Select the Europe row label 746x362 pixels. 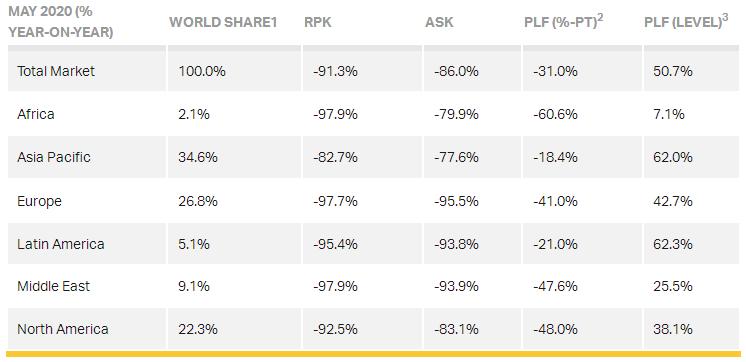click(x=39, y=201)
